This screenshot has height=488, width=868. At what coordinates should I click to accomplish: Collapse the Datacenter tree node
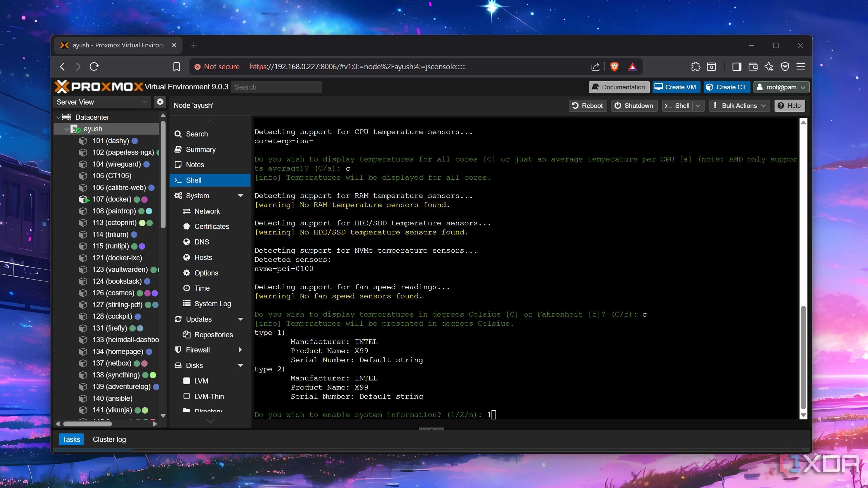[58, 117]
